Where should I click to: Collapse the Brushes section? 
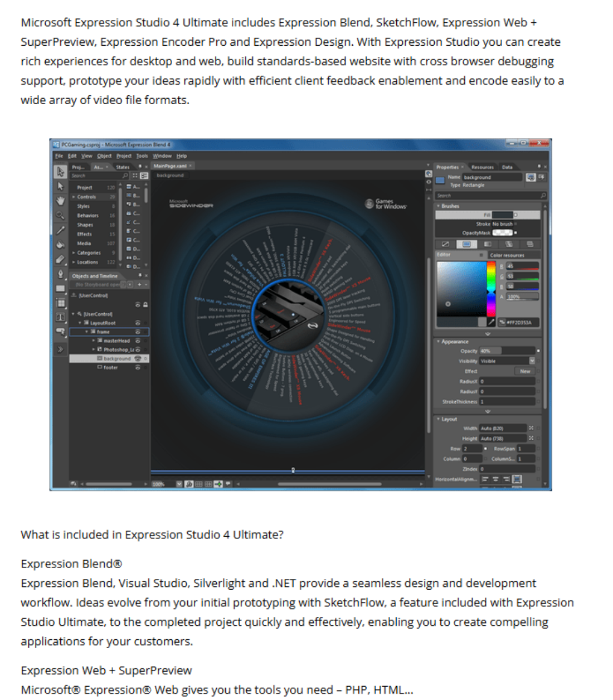[x=439, y=206]
